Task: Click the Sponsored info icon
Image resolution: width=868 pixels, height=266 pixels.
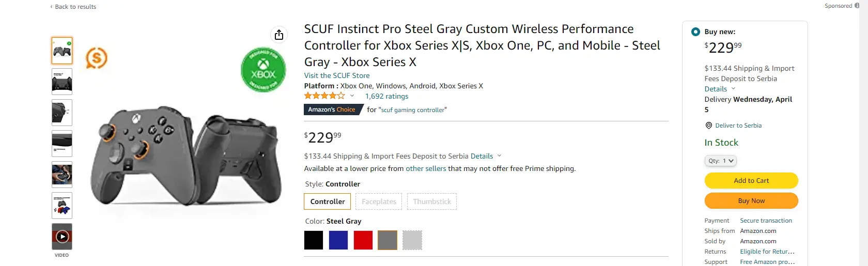Action: tap(857, 6)
